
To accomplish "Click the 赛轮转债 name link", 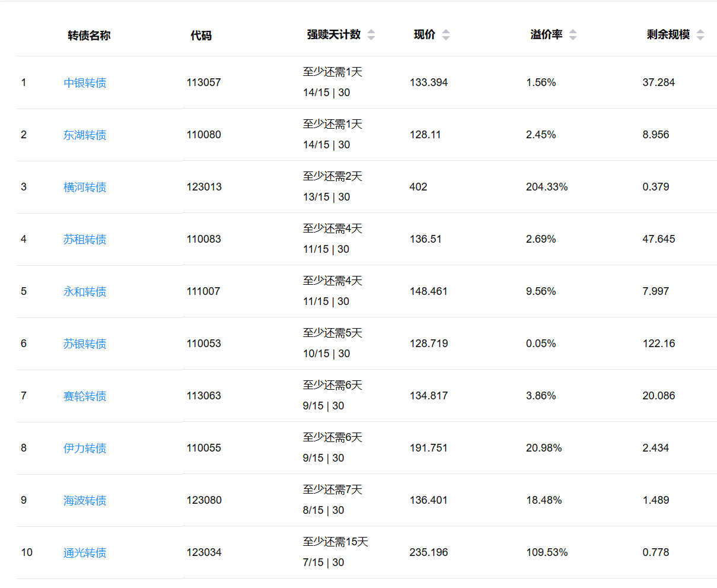I will 85,396.
